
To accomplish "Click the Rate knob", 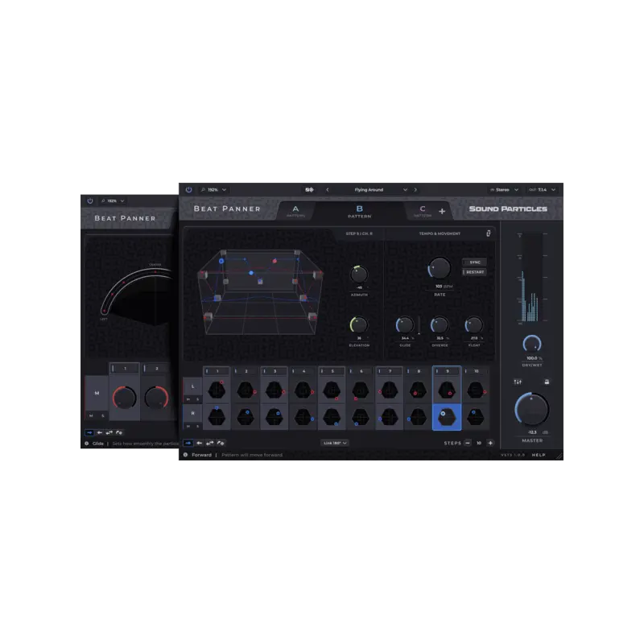I will click(440, 268).
